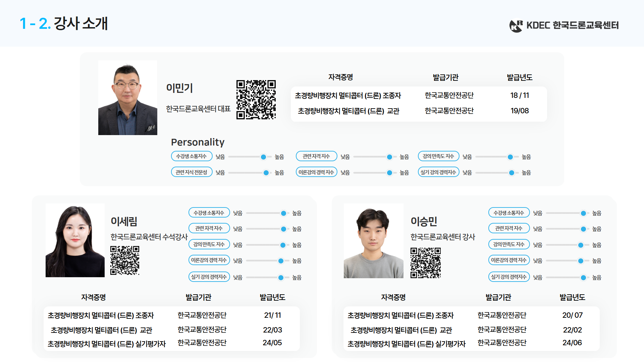The image size is (644, 362).
Task: Select 이세림's 관련 자격 지수 pill label
Action: pyautogui.click(x=209, y=228)
